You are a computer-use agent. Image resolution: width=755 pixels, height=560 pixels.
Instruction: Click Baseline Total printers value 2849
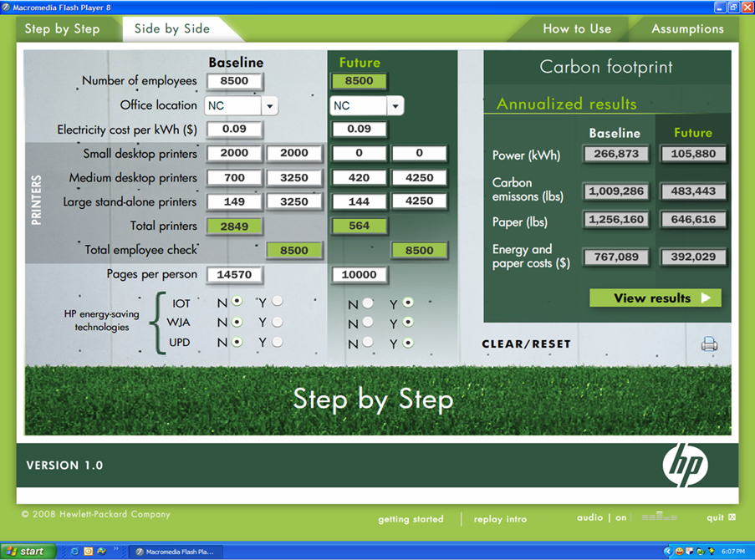234,227
